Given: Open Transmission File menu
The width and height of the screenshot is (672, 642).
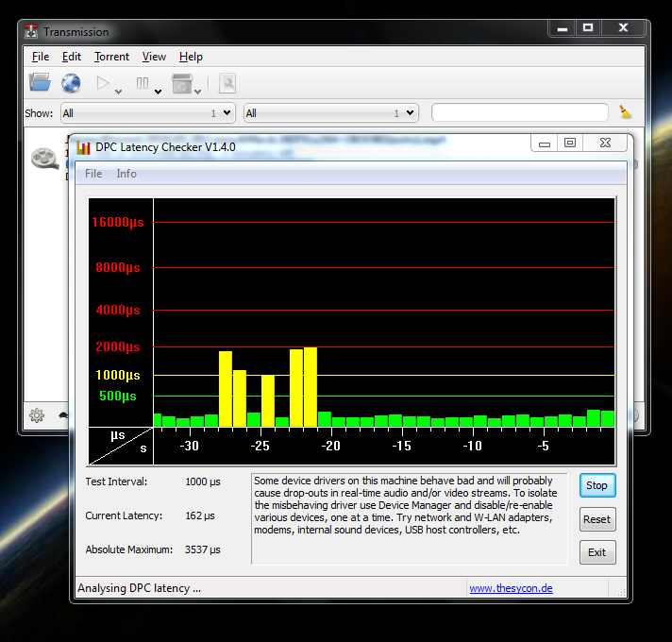Looking at the screenshot, I should pyautogui.click(x=41, y=57).
